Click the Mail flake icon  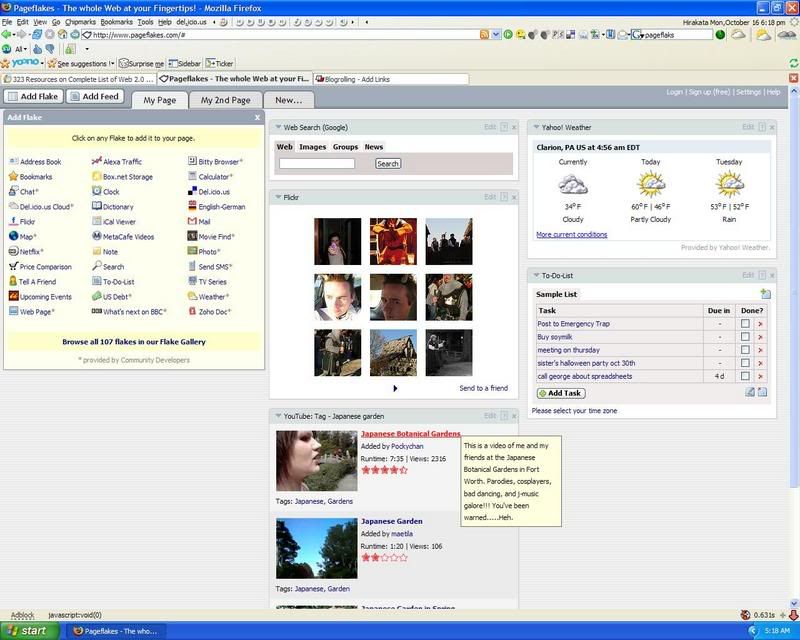coord(191,222)
